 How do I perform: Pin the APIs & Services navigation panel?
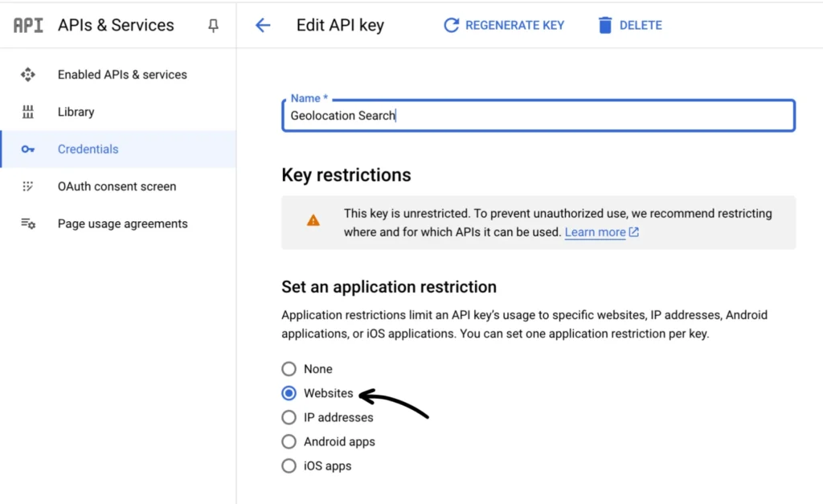click(x=213, y=26)
